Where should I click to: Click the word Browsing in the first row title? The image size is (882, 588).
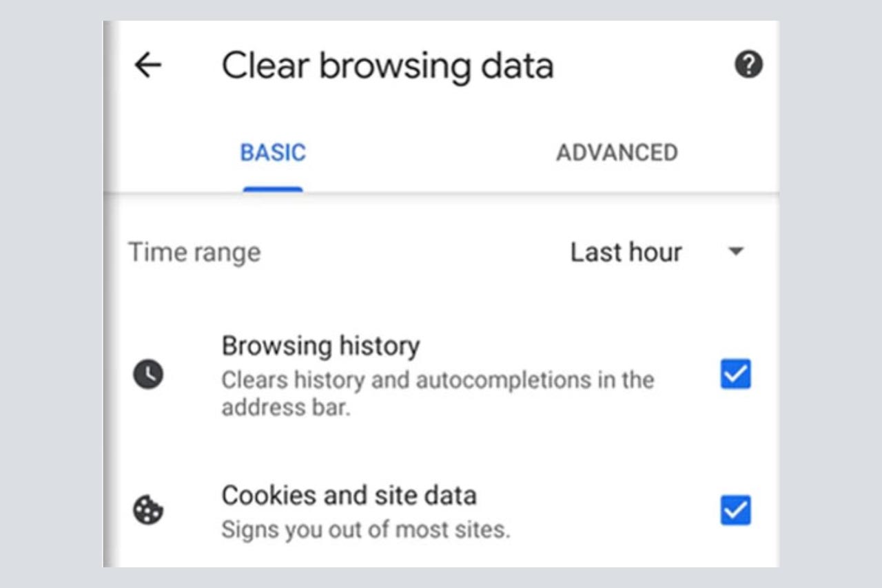point(269,346)
